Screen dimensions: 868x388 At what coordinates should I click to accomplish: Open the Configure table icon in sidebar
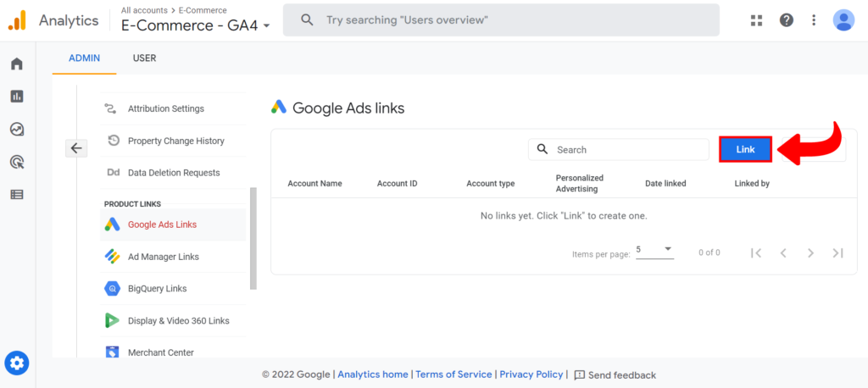pyautogui.click(x=17, y=194)
